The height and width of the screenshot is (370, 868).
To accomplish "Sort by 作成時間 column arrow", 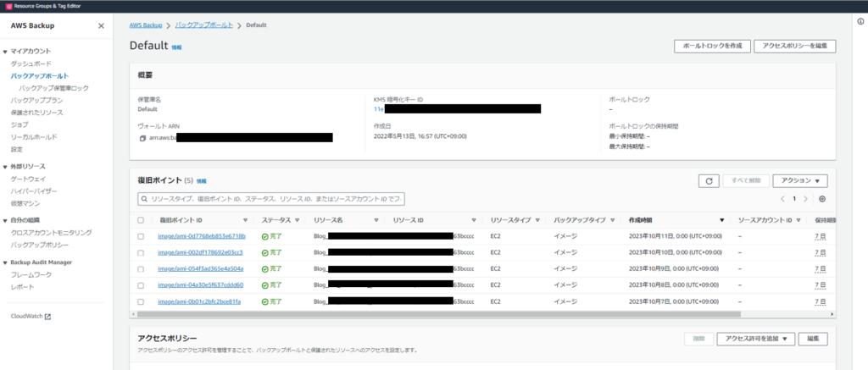I will pyautogui.click(x=722, y=220).
